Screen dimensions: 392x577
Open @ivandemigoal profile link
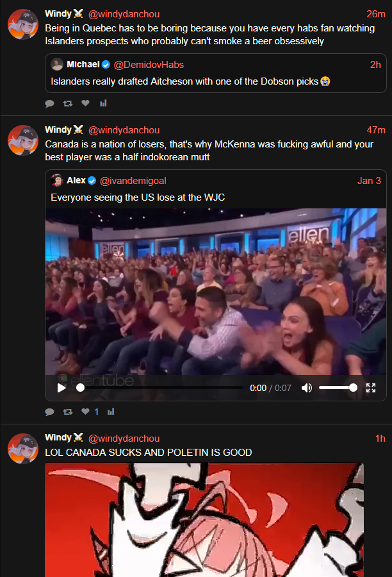tap(133, 181)
